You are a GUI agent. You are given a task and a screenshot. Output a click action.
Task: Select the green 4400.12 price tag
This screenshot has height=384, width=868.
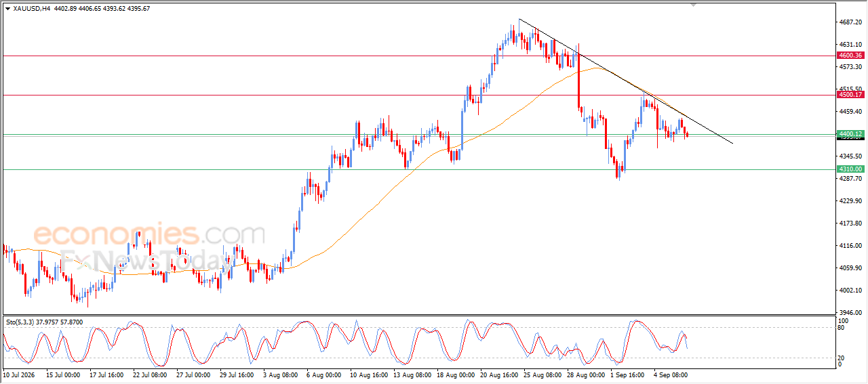(x=850, y=134)
